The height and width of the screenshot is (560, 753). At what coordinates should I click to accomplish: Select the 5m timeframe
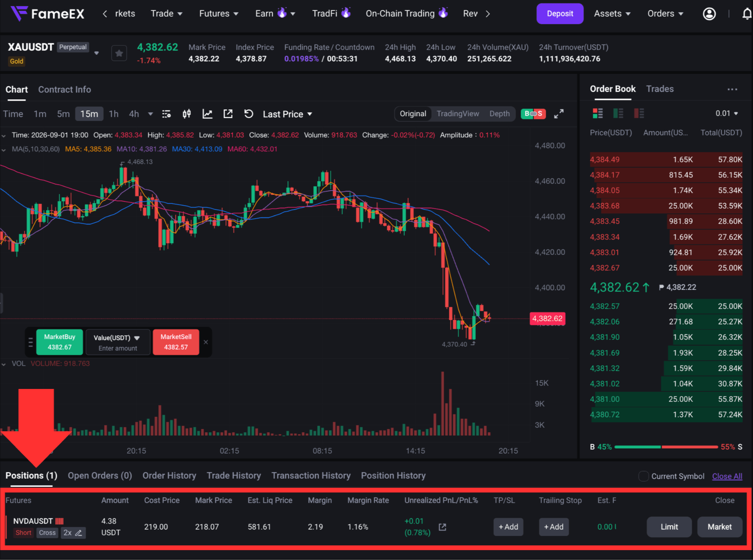(x=63, y=114)
